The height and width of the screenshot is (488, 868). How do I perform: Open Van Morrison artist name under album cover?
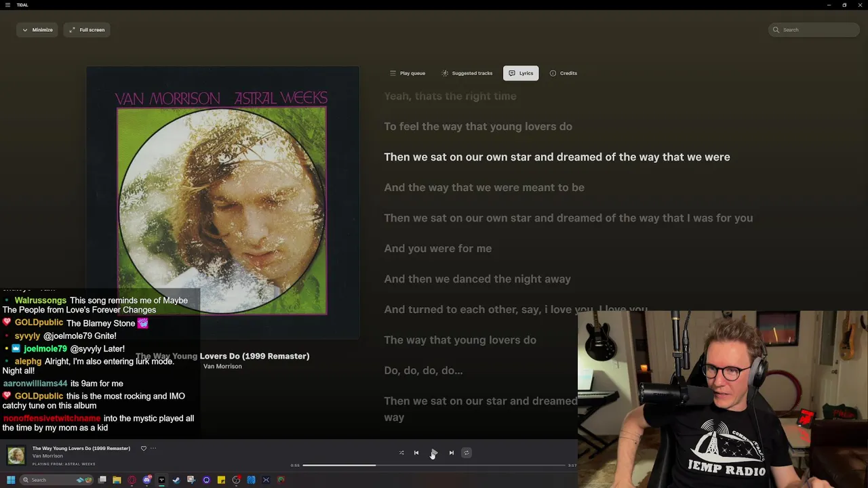[222, 367]
